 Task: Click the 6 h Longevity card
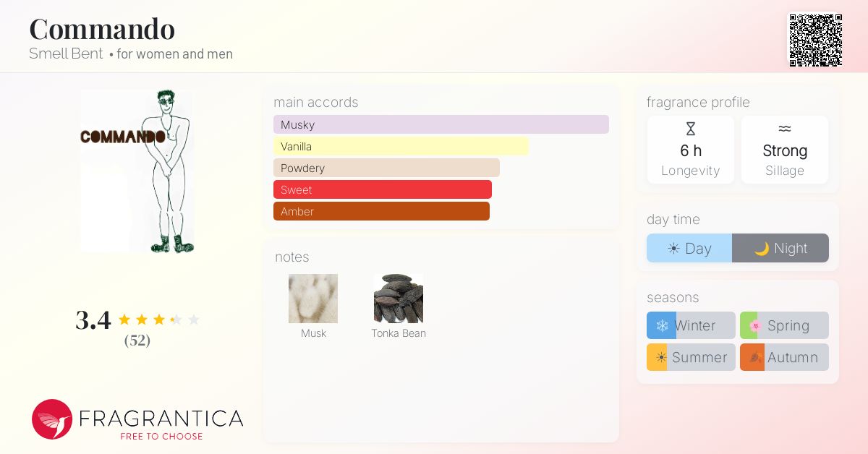click(691, 150)
